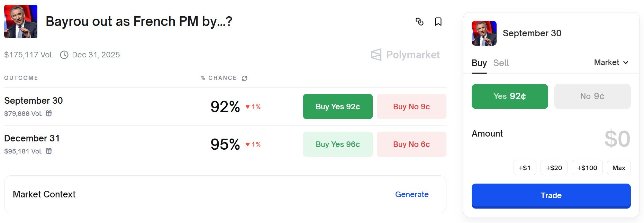644x223 pixels.
Task: Add $20 to the trade amount
Action: 554,168
